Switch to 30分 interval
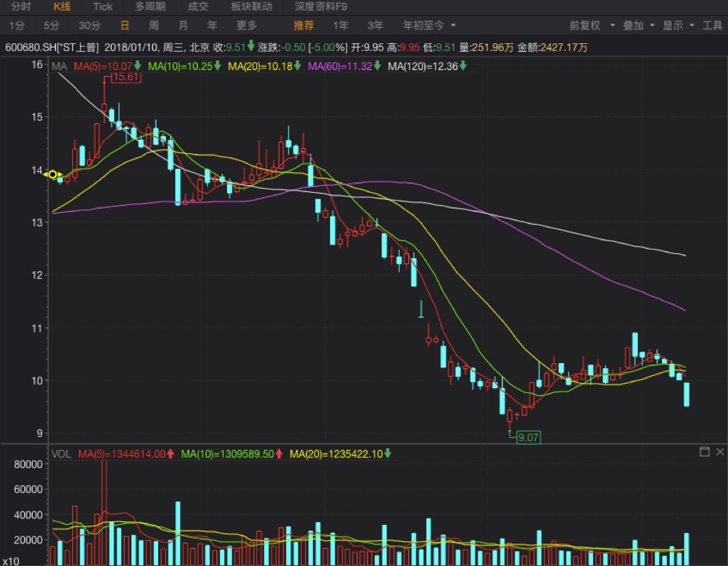This screenshot has width=728, height=566. tap(89, 25)
